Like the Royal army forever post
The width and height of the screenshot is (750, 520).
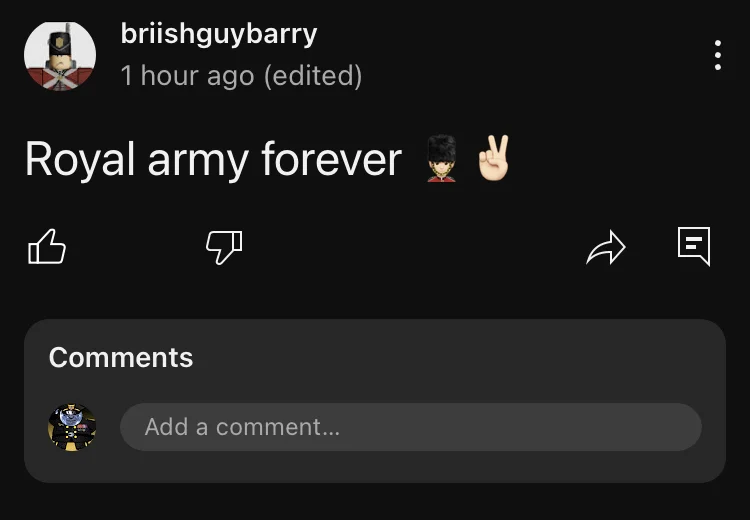(x=47, y=247)
